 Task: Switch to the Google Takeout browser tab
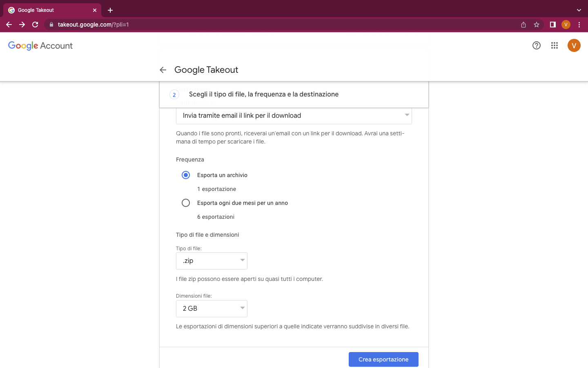49,10
